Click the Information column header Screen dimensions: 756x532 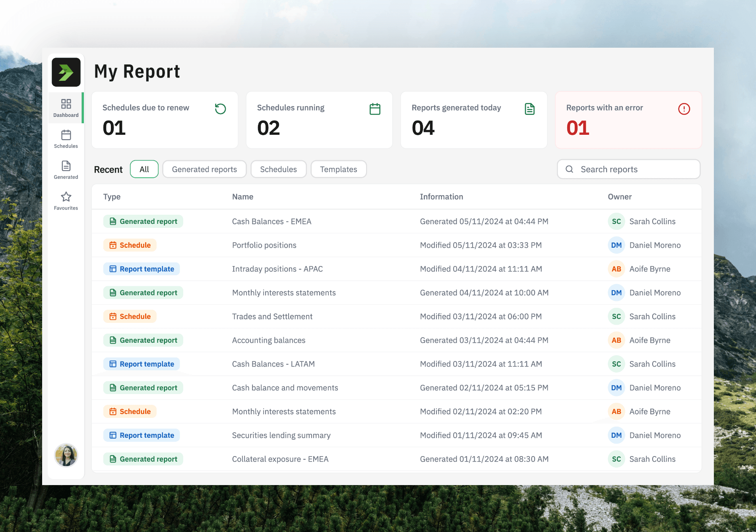click(x=441, y=196)
